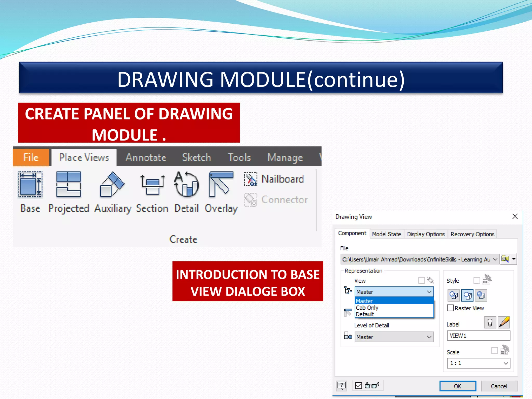Click the Base view tool icon

[30, 185]
